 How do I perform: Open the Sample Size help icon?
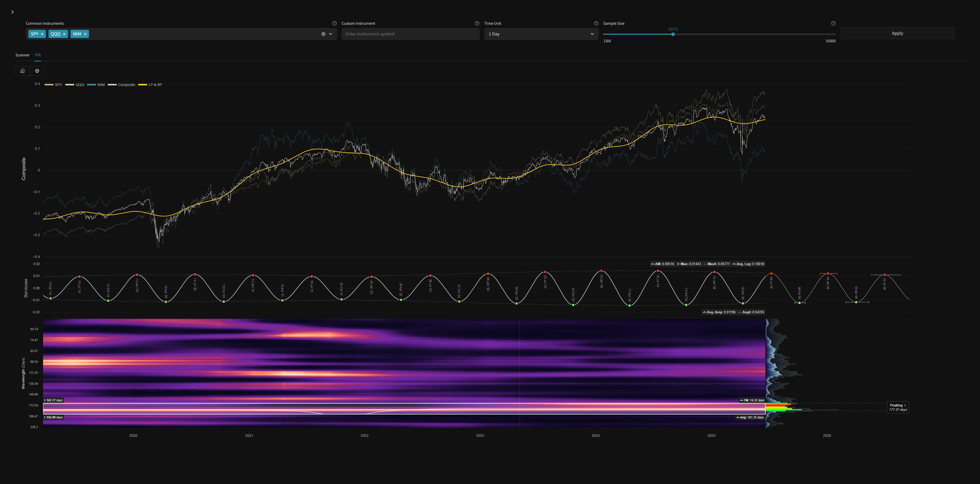click(833, 23)
